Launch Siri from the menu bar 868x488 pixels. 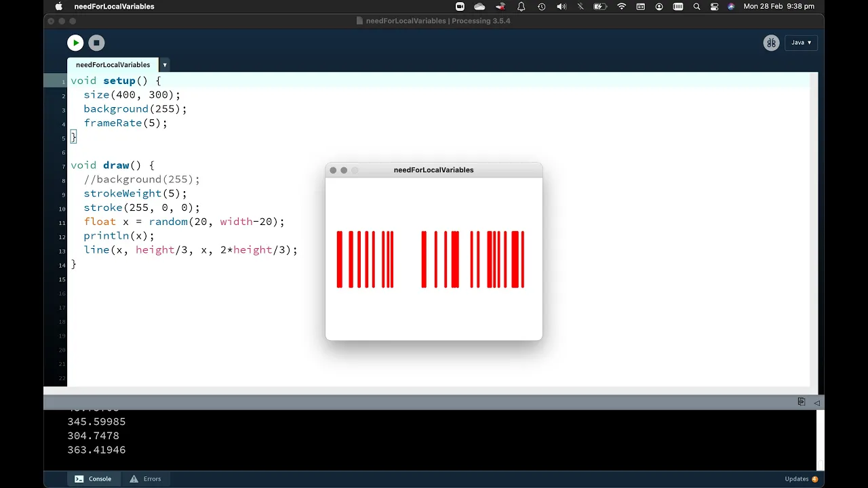coord(731,6)
